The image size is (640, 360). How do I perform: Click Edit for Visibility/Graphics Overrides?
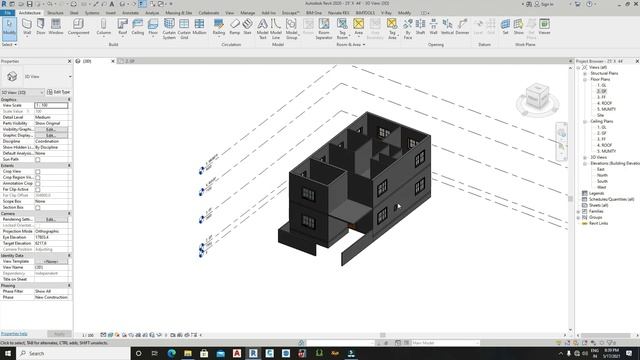tap(51, 129)
